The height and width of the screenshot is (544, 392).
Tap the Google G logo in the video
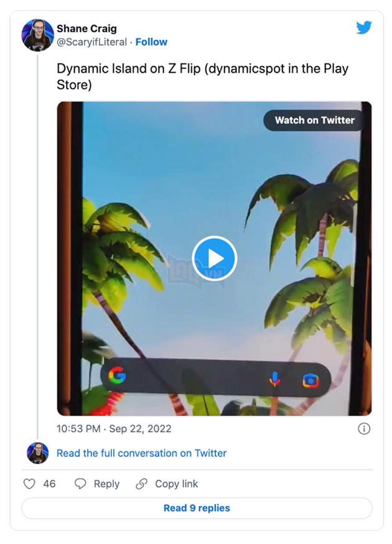coord(117,375)
